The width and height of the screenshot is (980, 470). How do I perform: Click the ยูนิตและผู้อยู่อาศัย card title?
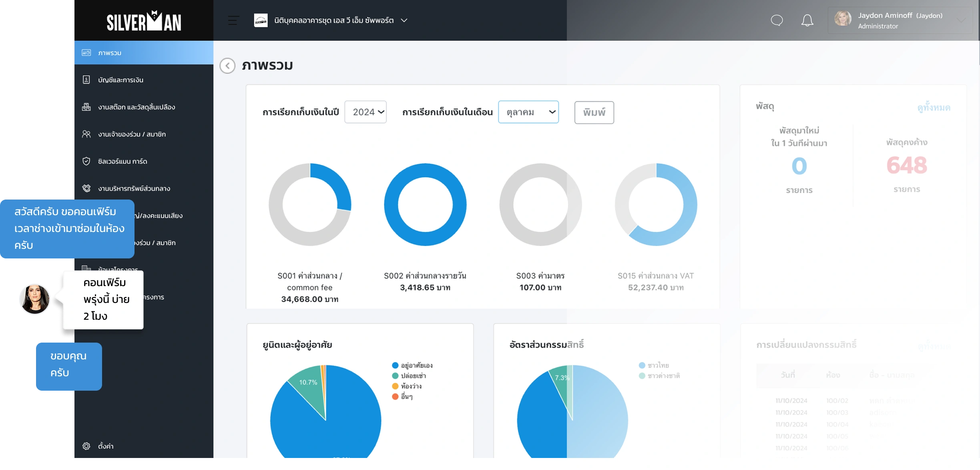pyautogui.click(x=297, y=345)
